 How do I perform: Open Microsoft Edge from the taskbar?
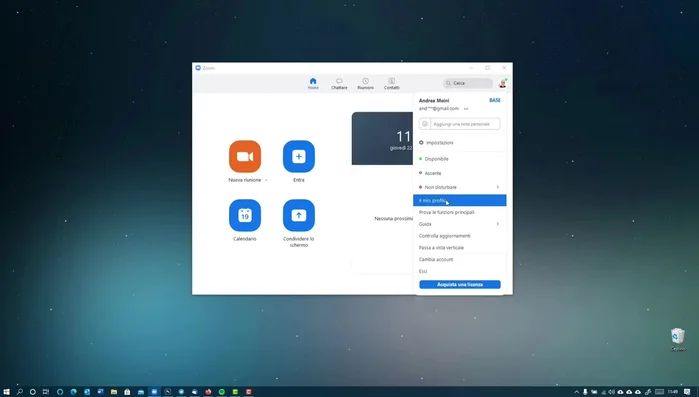pos(74,392)
